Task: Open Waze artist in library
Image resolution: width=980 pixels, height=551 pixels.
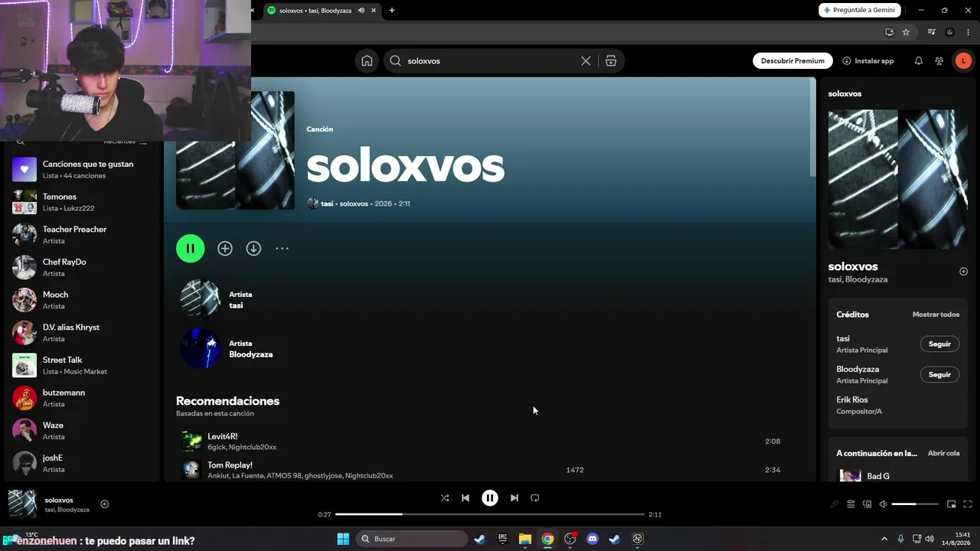Action: (x=80, y=431)
